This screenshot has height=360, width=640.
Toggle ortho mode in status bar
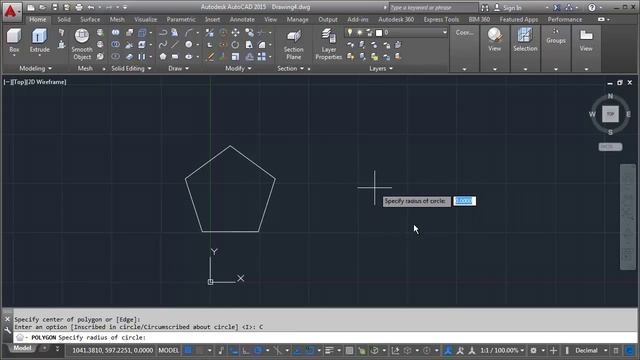pos(246,350)
